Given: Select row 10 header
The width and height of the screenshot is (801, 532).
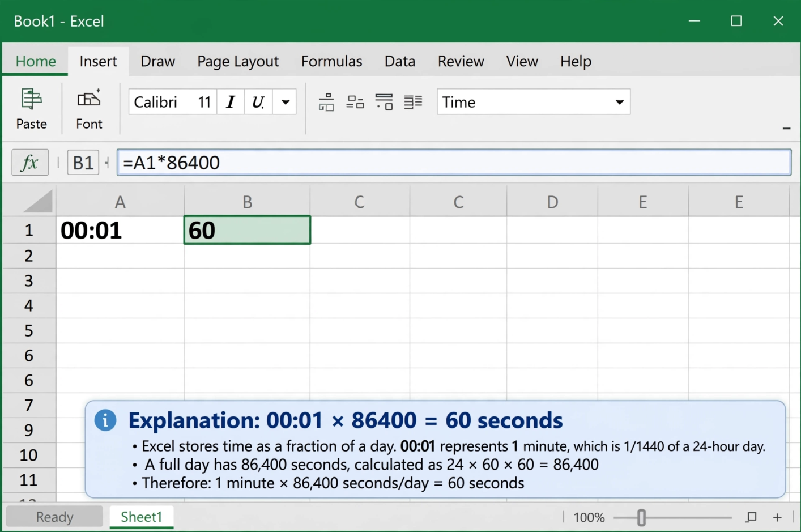Looking at the screenshot, I should (x=29, y=455).
